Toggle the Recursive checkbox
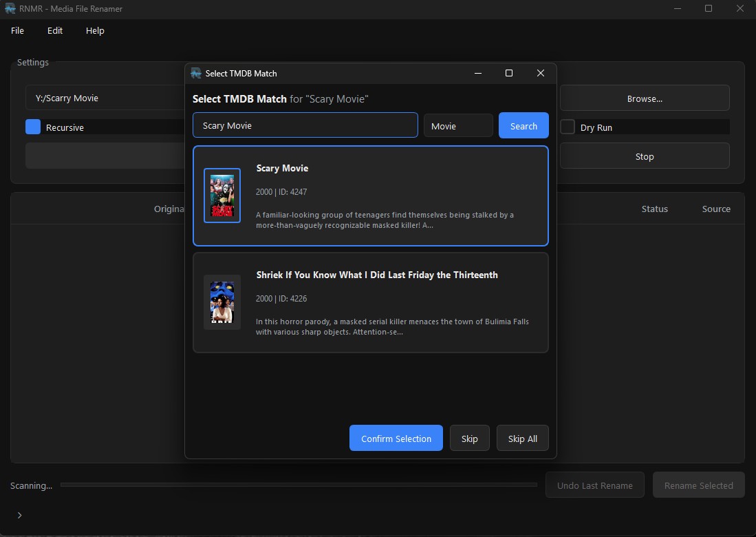This screenshot has height=537, width=756. point(33,127)
